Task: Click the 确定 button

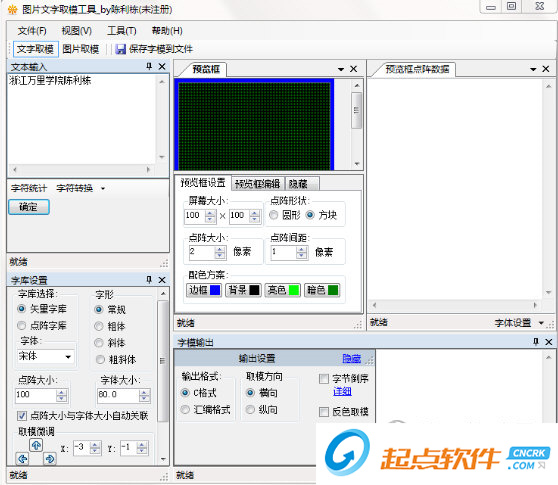Action: (28, 207)
